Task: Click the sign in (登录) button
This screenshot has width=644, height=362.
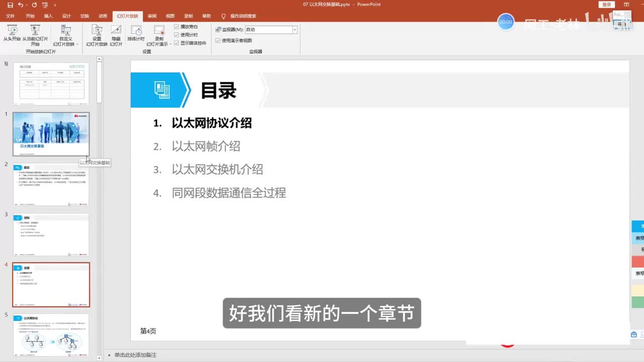Action: (606, 5)
